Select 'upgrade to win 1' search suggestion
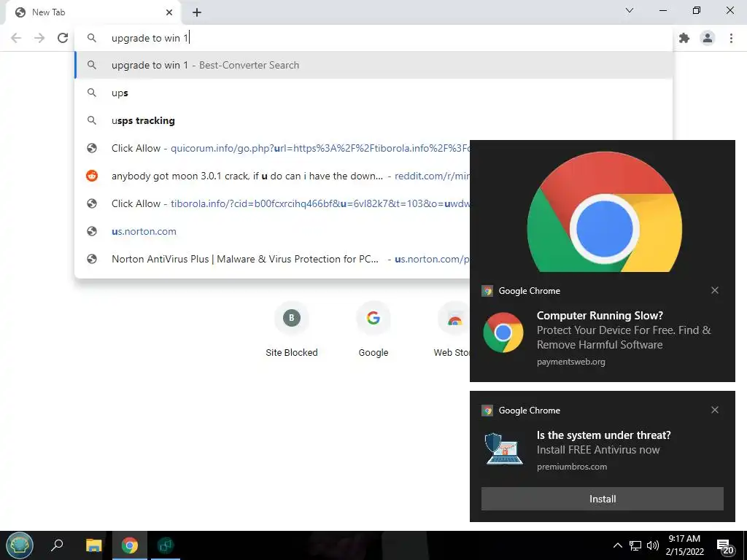This screenshot has width=747, height=560. click(x=374, y=65)
